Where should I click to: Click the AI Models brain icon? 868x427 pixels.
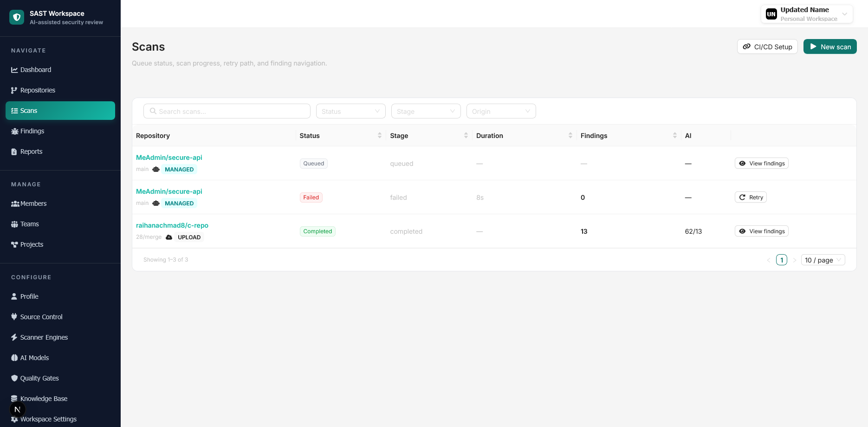coord(14,358)
